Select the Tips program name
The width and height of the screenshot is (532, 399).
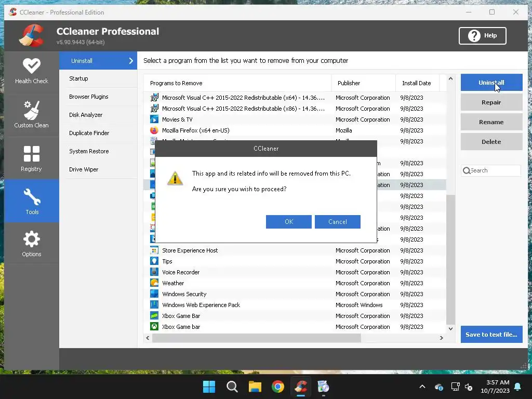pos(167,261)
